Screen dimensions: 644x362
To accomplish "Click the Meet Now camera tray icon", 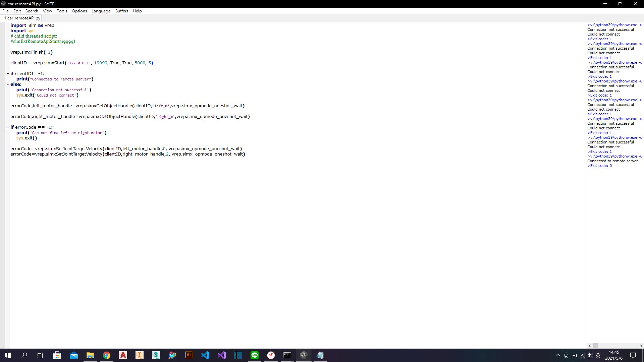I will (566, 355).
